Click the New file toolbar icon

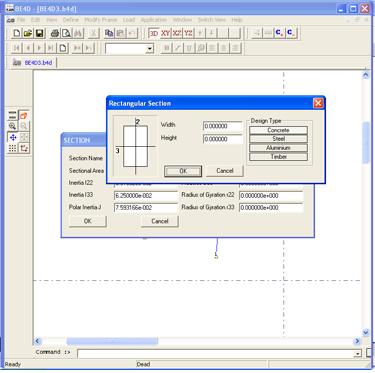tap(16, 33)
